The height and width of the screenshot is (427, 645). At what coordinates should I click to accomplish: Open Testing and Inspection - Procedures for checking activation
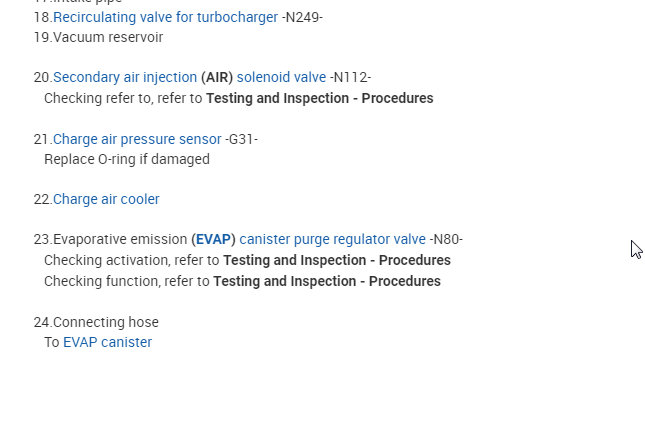(336, 260)
